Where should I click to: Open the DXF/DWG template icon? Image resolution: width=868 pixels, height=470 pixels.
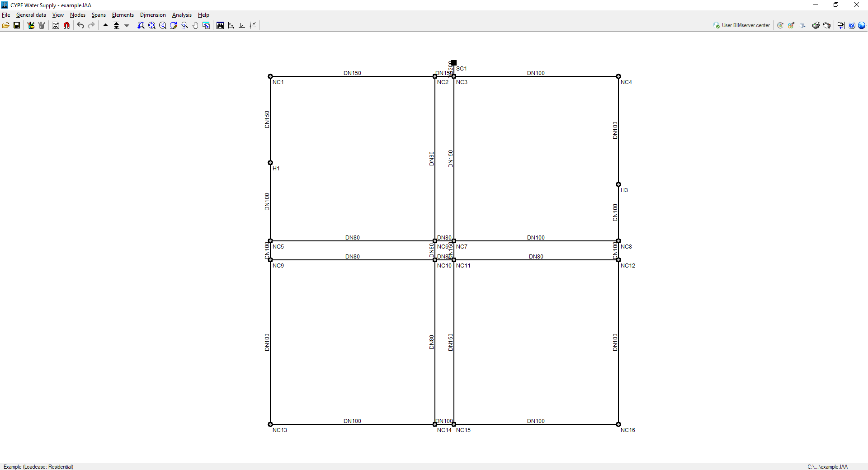56,25
